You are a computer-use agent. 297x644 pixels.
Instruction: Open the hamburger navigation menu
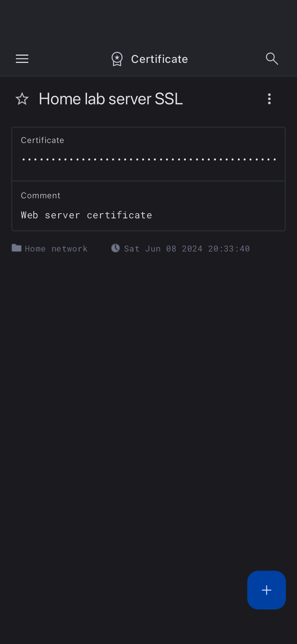point(22,59)
